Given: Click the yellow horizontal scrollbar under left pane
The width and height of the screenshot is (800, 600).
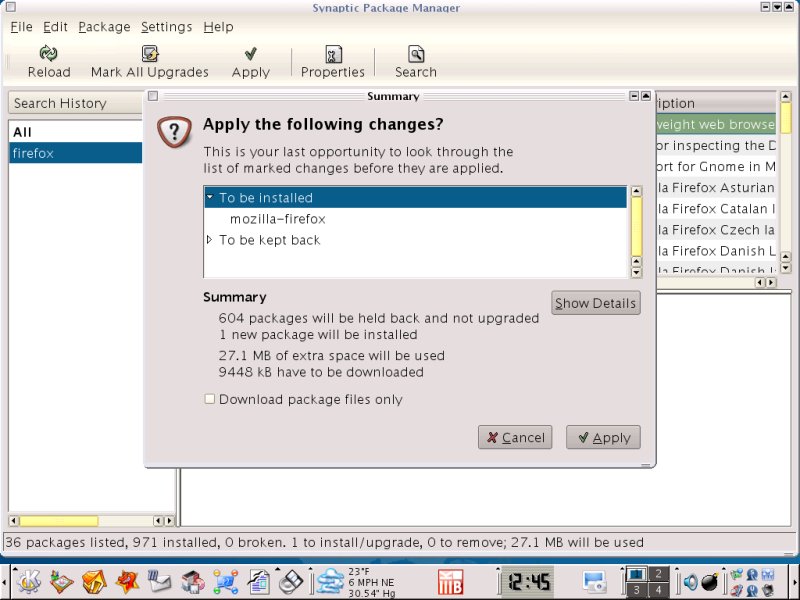Looking at the screenshot, I should click(x=59, y=521).
